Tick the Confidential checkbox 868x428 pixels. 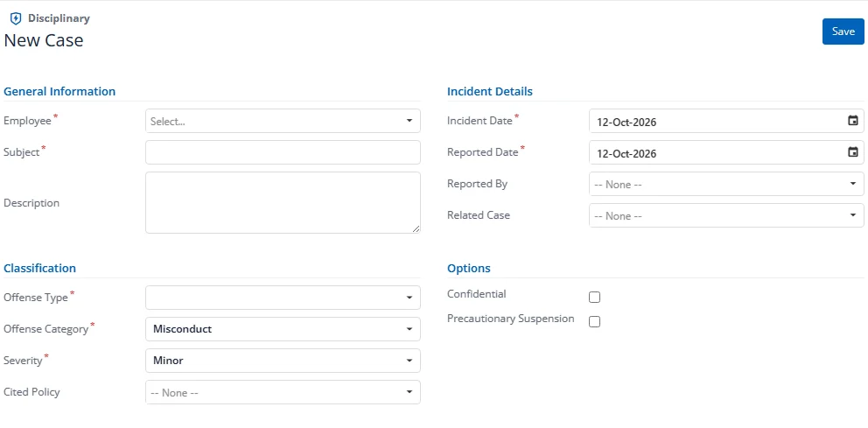pos(594,298)
